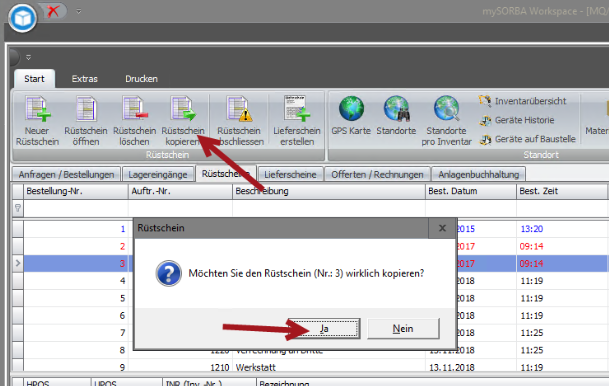Open the GPS Karte globe
This screenshot has height=386, width=609.
coord(351,116)
